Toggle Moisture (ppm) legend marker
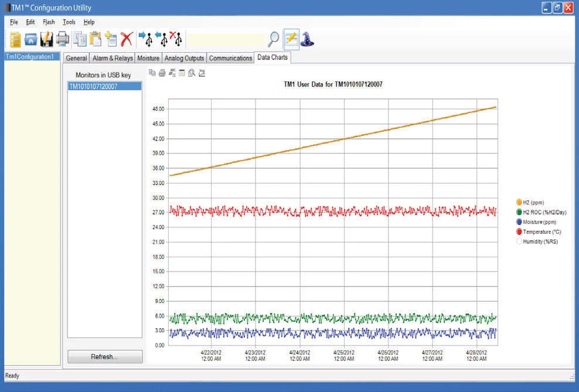Viewport: 579px width, 392px height. point(519,222)
